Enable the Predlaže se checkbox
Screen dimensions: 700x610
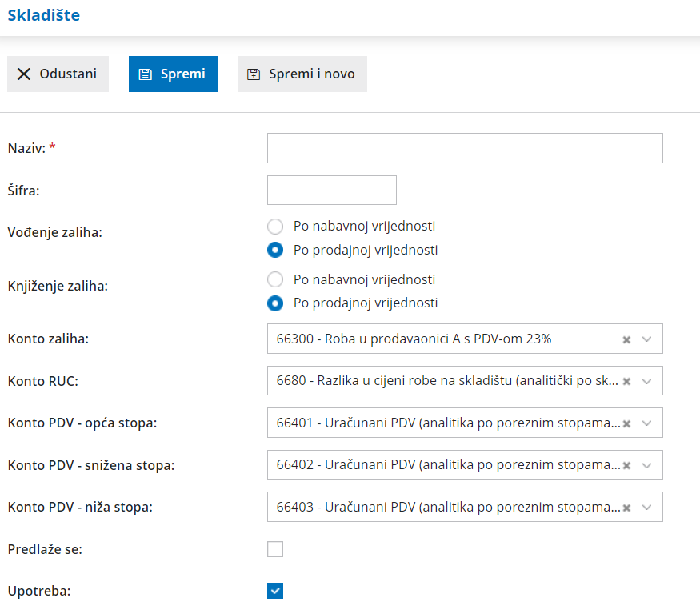coord(275,549)
